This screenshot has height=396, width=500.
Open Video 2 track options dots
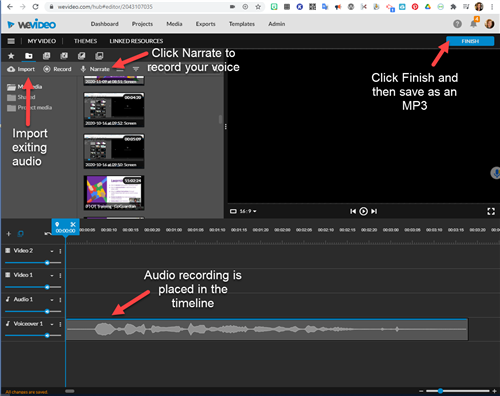coord(60,251)
